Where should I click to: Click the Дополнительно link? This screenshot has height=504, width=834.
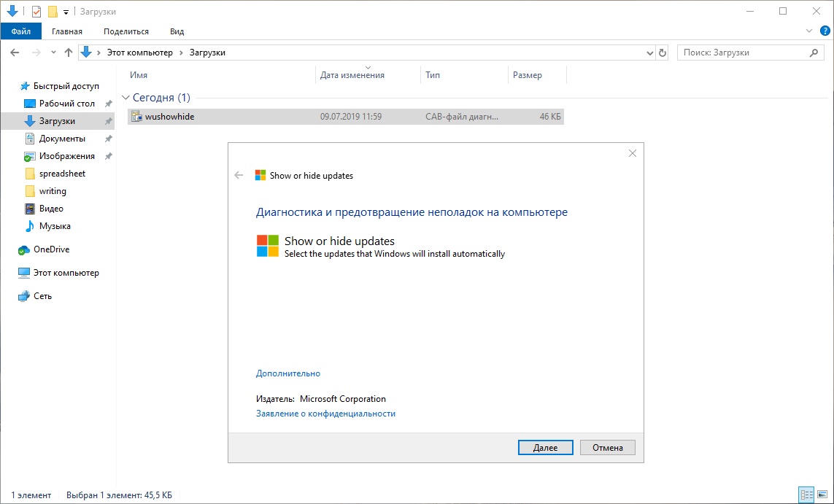tap(287, 373)
